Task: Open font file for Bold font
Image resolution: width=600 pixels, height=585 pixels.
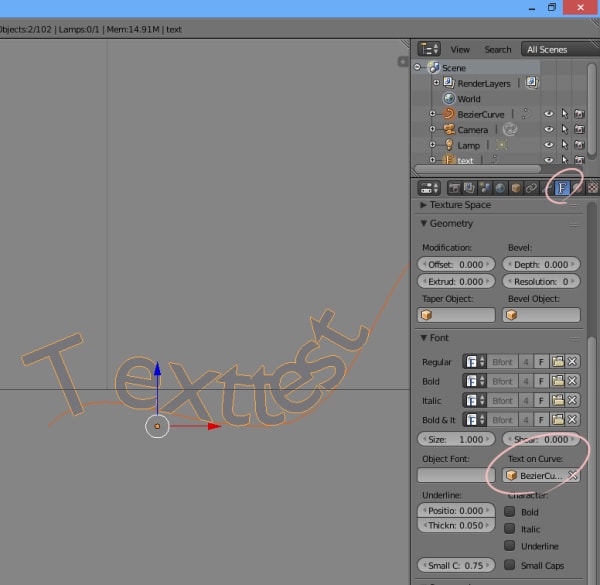Action: 558,381
